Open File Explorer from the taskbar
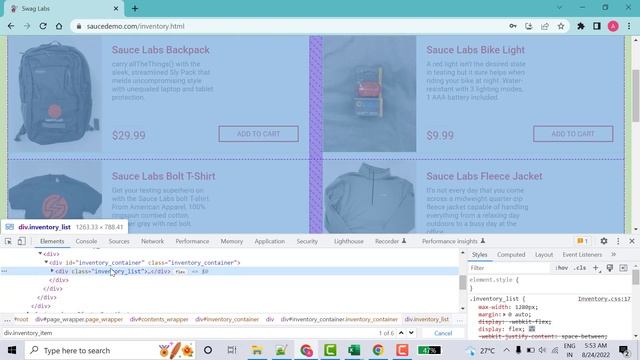The height and width of the screenshot is (360, 640). coord(257,350)
